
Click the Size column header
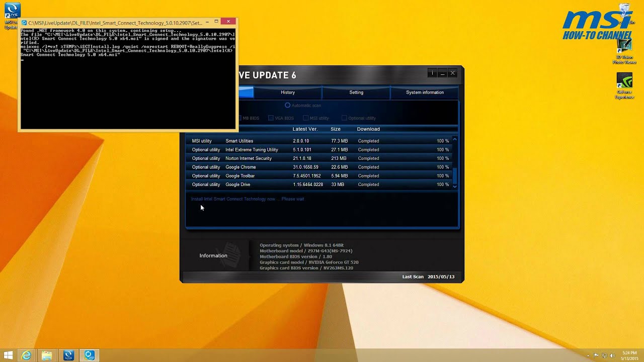336,129
